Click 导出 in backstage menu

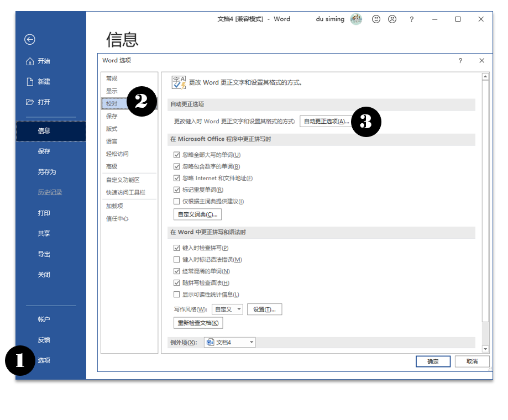pos(51,254)
